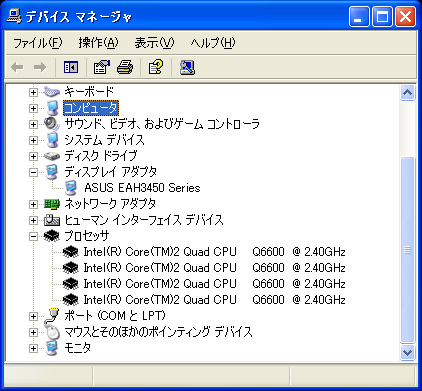The width and height of the screenshot is (422, 391).
Task: Select the ポート (COM と LPT) label
Action: (115, 316)
